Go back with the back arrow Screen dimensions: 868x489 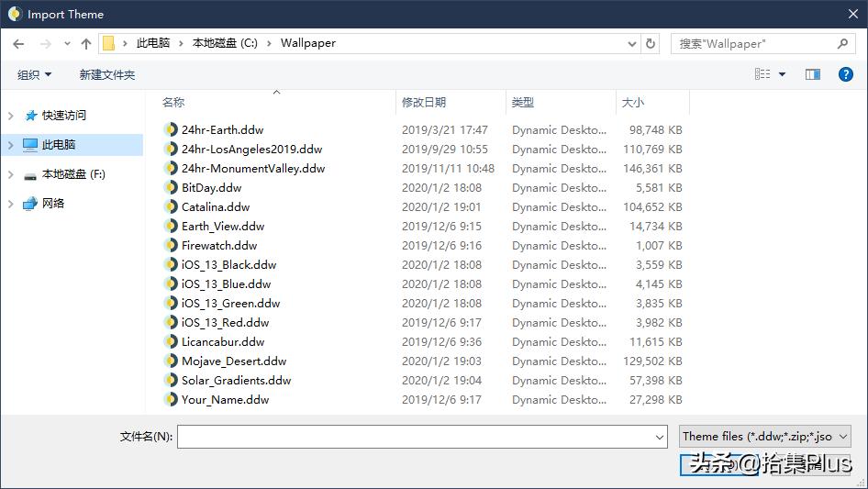pos(18,44)
